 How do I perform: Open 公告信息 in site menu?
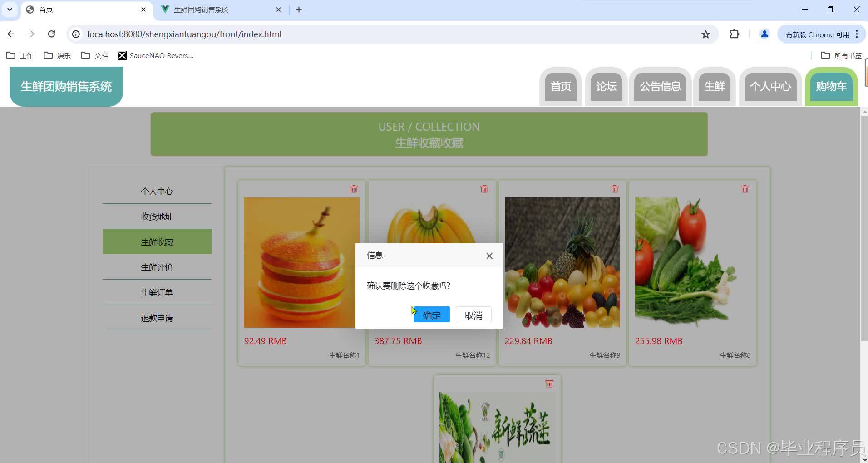660,86
